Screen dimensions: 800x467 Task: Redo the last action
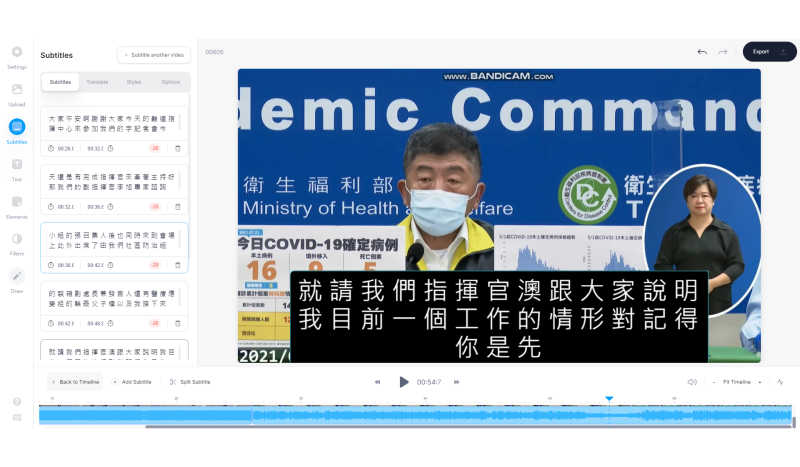[x=722, y=52]
